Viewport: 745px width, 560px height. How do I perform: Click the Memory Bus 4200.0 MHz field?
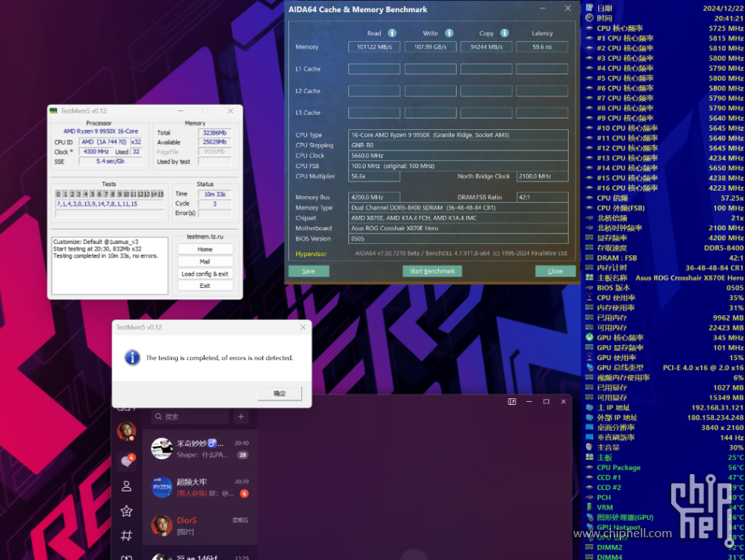374,197
